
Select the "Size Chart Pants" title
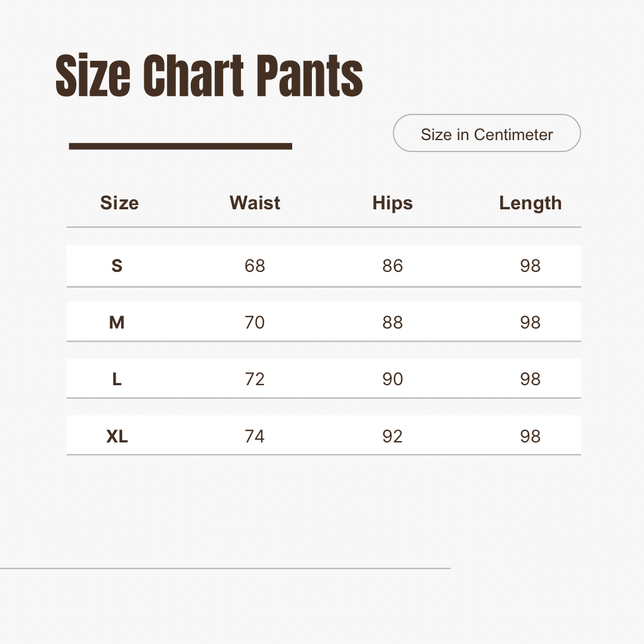click(209, 76)
